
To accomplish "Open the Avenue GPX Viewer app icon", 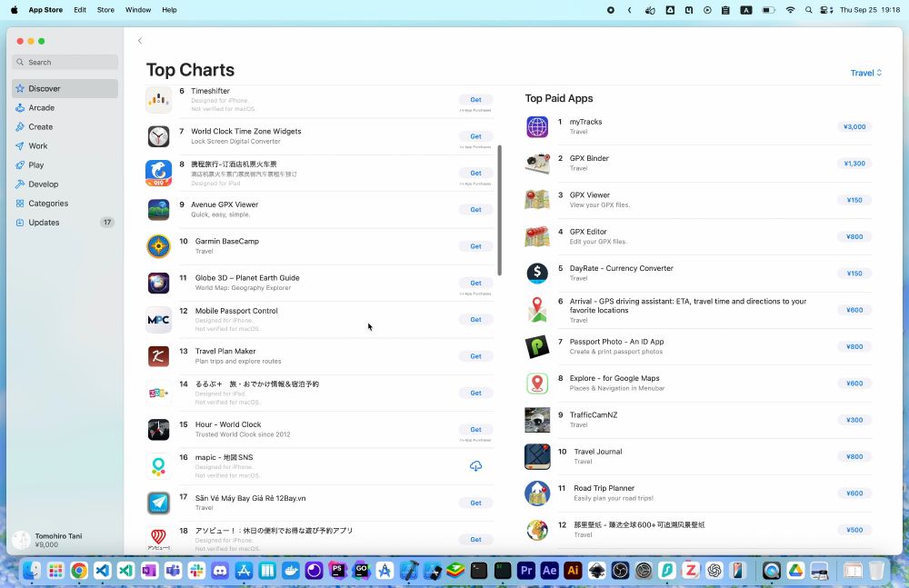I will click(158, 209).
